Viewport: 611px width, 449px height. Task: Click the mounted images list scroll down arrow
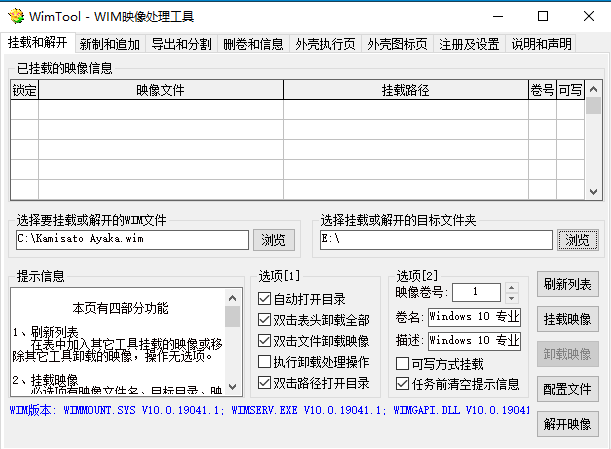point(593,192)
